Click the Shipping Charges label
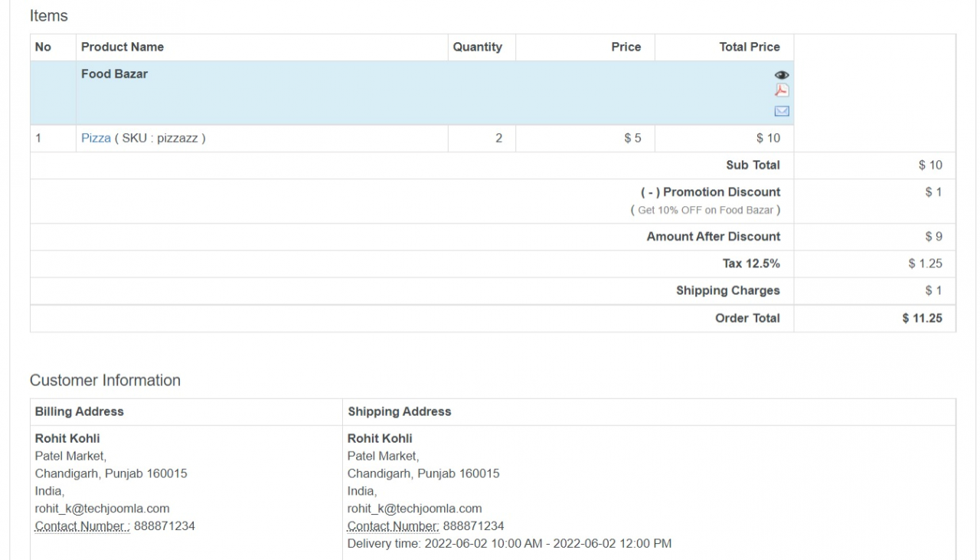Image resolution: width=980 pixels, height=560 pixels. point(727,291)
